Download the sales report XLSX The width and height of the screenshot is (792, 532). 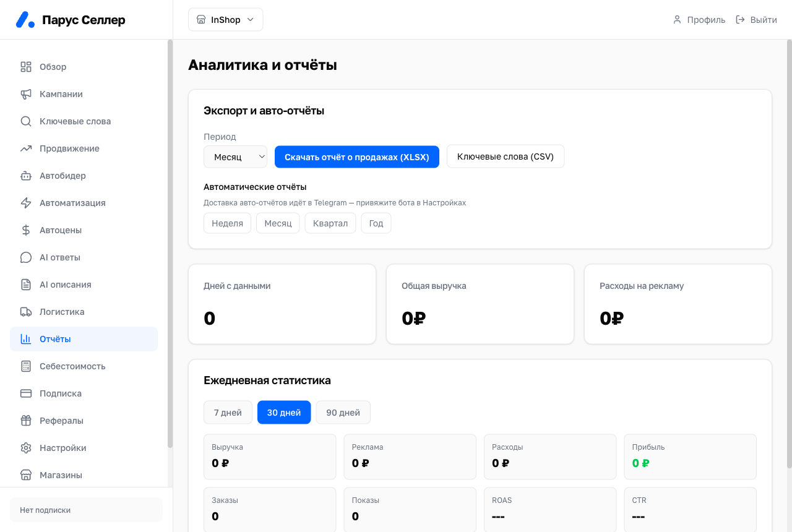[357, 157]
